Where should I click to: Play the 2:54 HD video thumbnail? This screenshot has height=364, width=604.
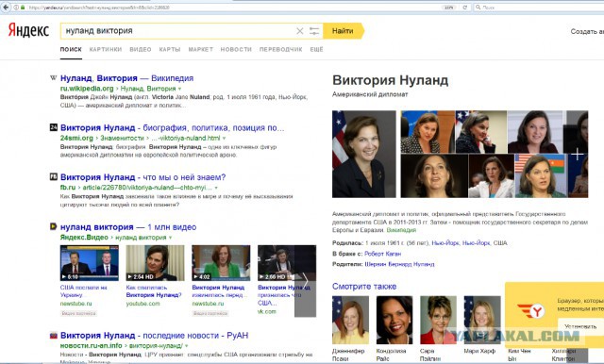pyautogui.click(x=155, y=263)
